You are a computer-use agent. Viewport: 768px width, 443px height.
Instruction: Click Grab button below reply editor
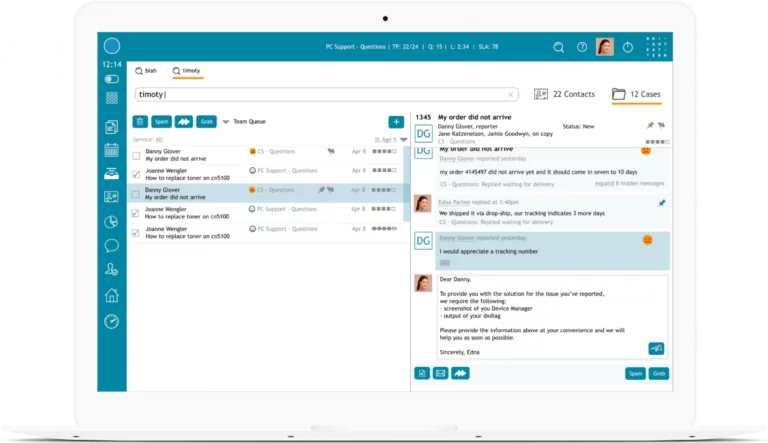click(659, 373)
